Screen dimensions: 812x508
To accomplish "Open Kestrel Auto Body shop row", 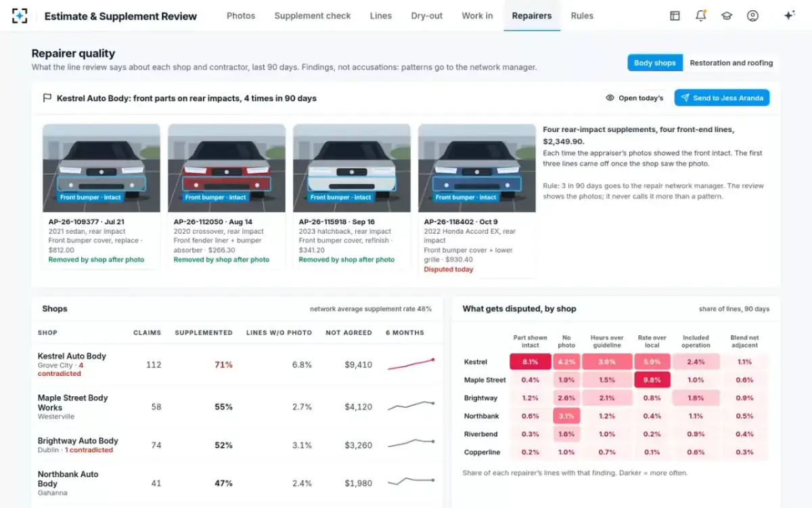I will point(237,364).
